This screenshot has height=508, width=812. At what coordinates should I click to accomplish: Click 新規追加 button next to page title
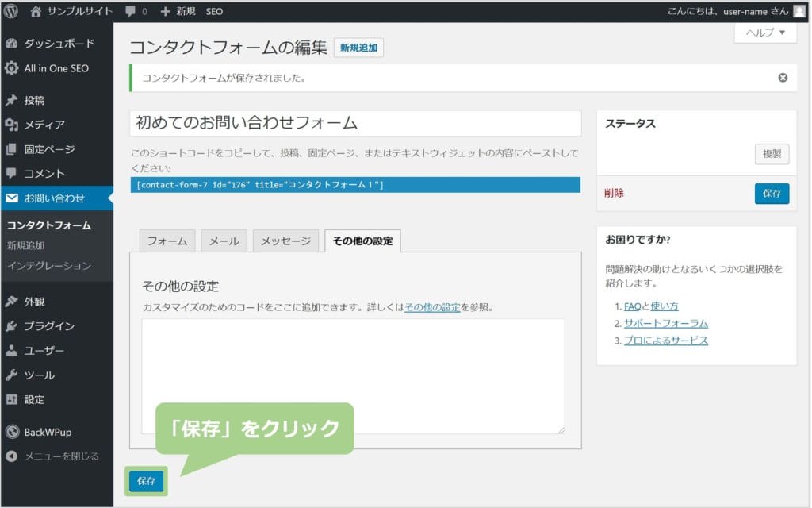click(359, 48)
